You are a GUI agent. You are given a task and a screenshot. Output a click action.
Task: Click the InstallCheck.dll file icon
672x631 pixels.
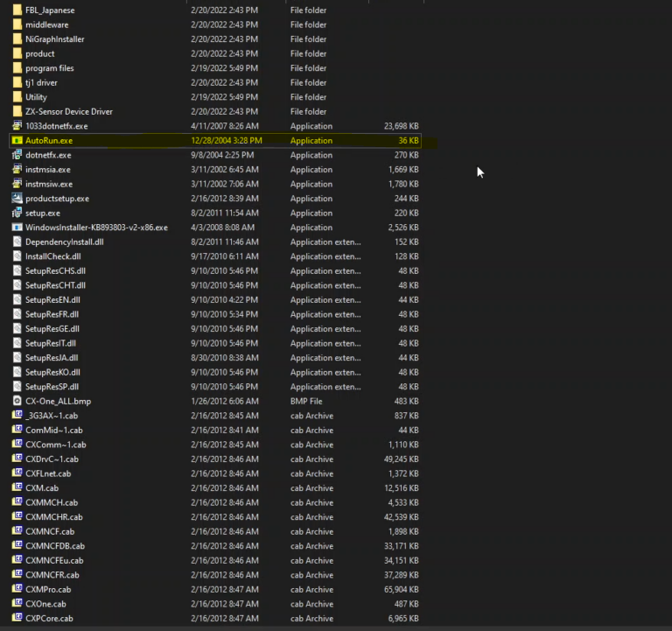pyautogui.click(x=17, y=256)
